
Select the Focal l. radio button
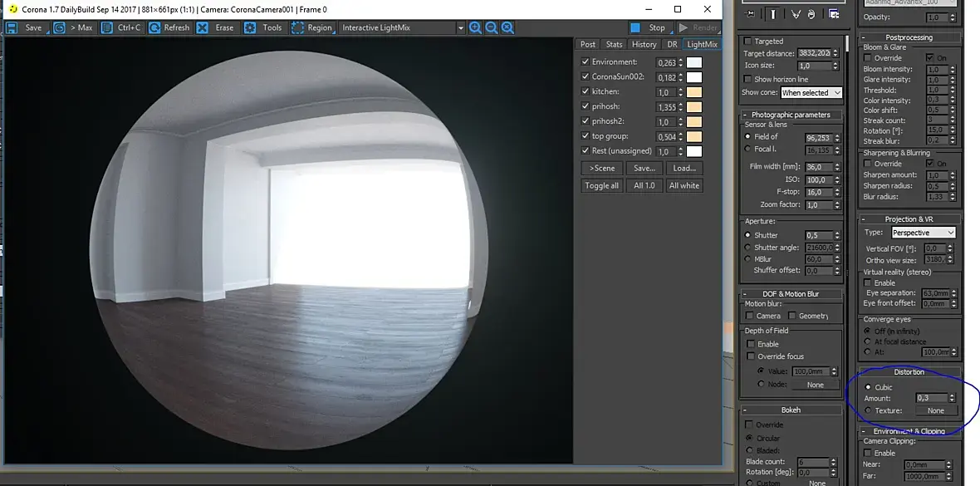point(748,150)
